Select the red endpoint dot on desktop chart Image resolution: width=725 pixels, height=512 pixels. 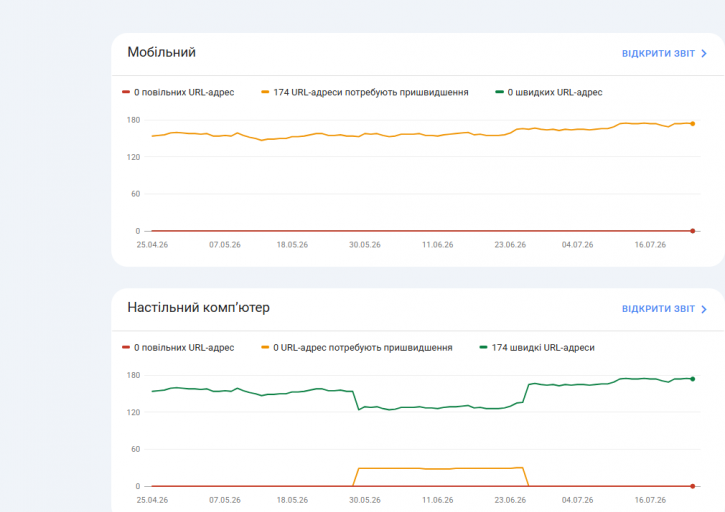[693, 486]
